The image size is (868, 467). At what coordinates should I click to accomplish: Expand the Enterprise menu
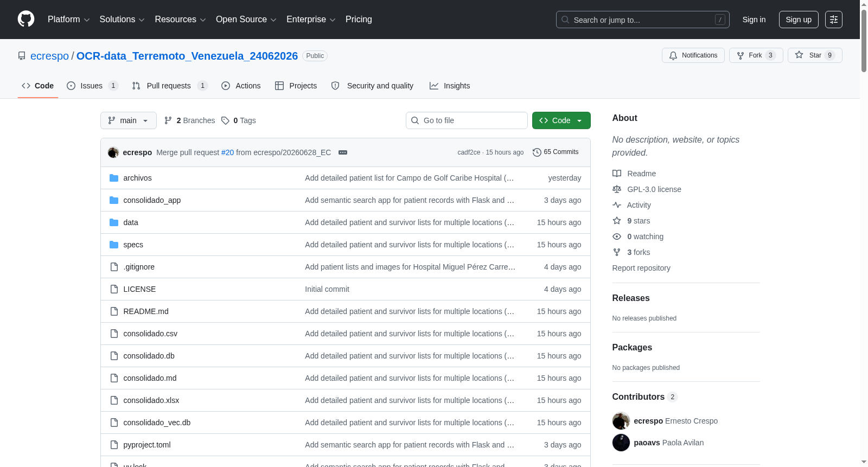[311, 20]
